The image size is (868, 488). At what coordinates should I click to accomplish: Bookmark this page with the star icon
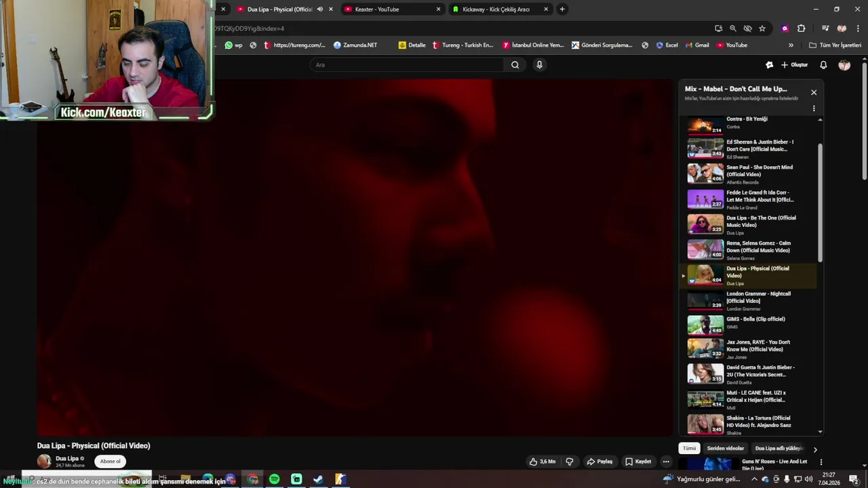(762, 28)
